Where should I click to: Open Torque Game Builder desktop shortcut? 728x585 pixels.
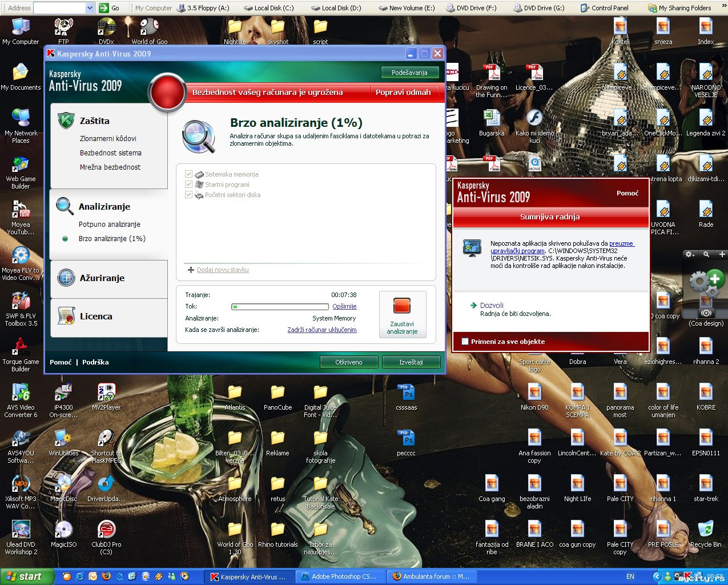pyautogui.click(x=21, y=354)
